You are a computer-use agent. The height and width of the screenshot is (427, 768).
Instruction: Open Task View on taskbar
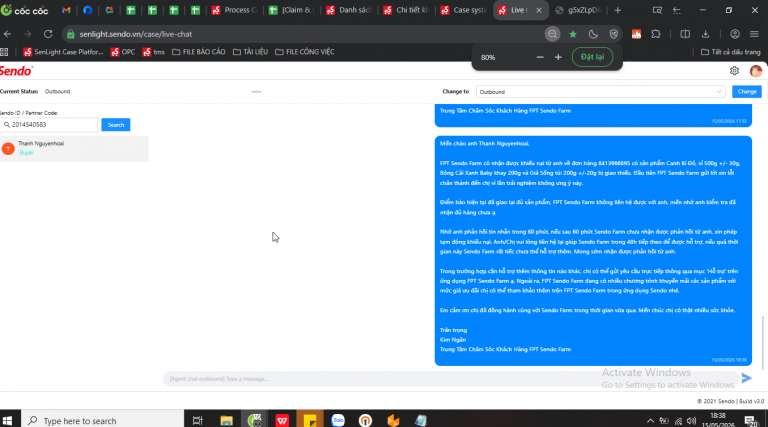pyautogui.click(x=197, y=420)
